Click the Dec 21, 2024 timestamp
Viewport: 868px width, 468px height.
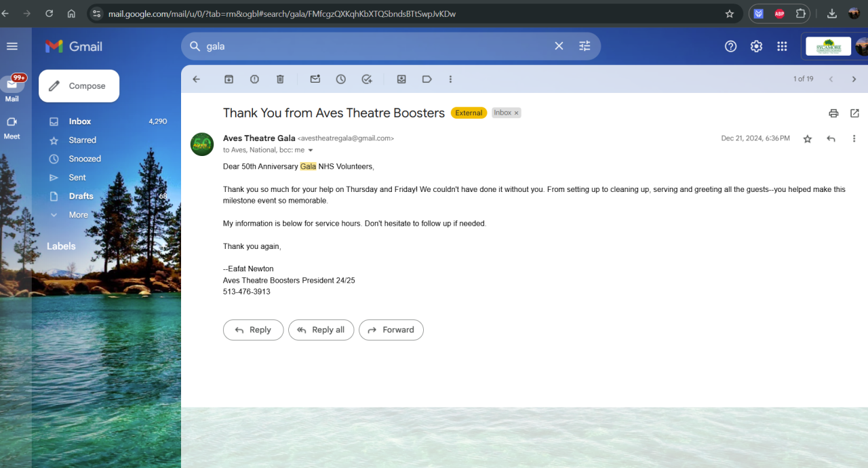pos(755,138)
